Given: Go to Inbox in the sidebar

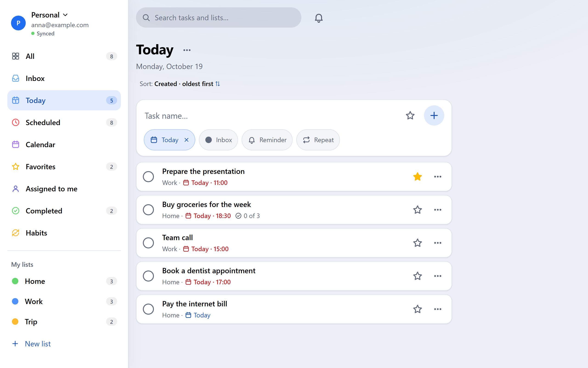Looking at the screenshot, I should pos(64,78).
